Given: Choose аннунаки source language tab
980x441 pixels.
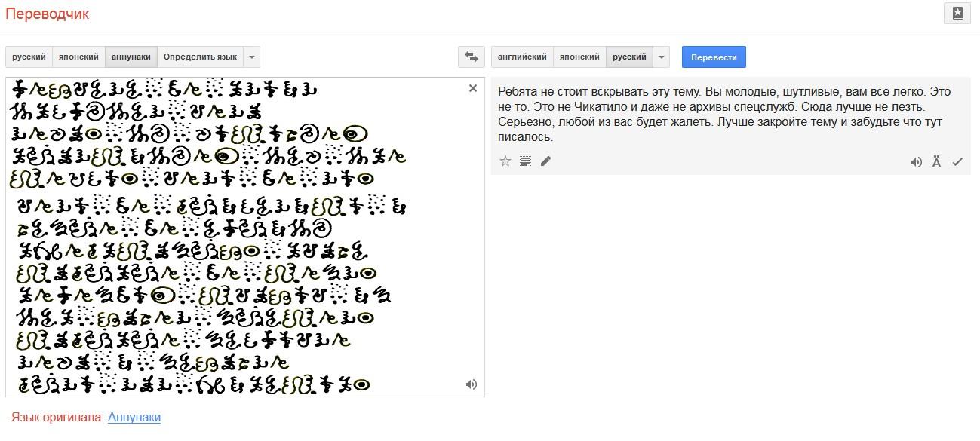Looking at the screenshot, I should tap(131, 57).
